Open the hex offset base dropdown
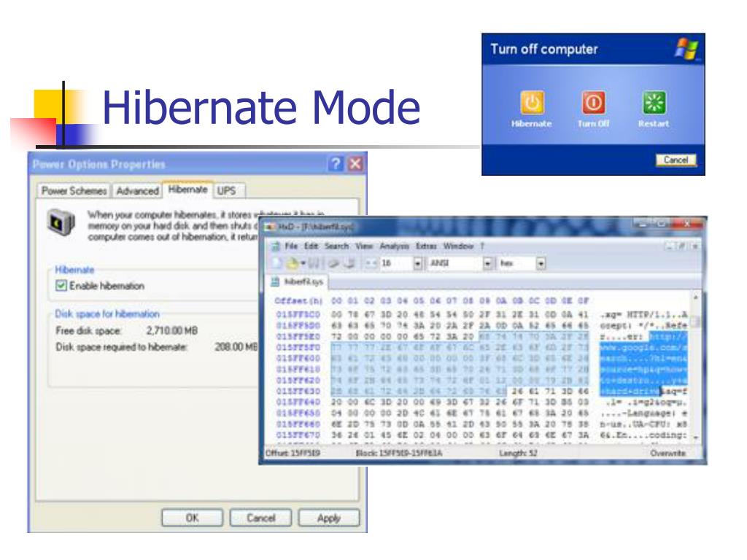Image resolution: width=747 pixels, height=560 pixels. (x=541, y=264)
